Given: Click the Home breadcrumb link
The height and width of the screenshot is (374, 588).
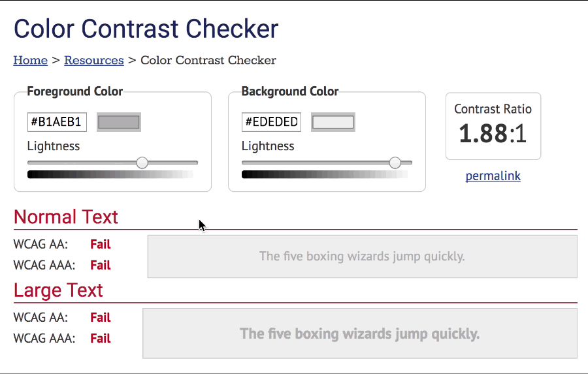Looking at the screenshot, I should click(30, 61).
